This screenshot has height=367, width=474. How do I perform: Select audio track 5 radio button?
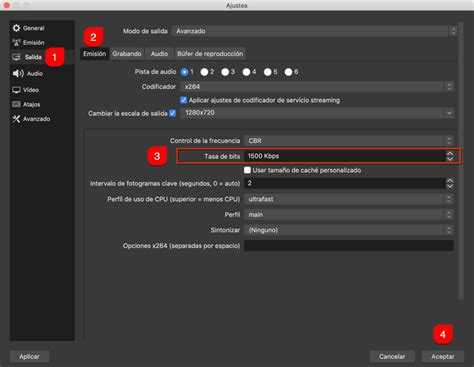coord(267,72)
